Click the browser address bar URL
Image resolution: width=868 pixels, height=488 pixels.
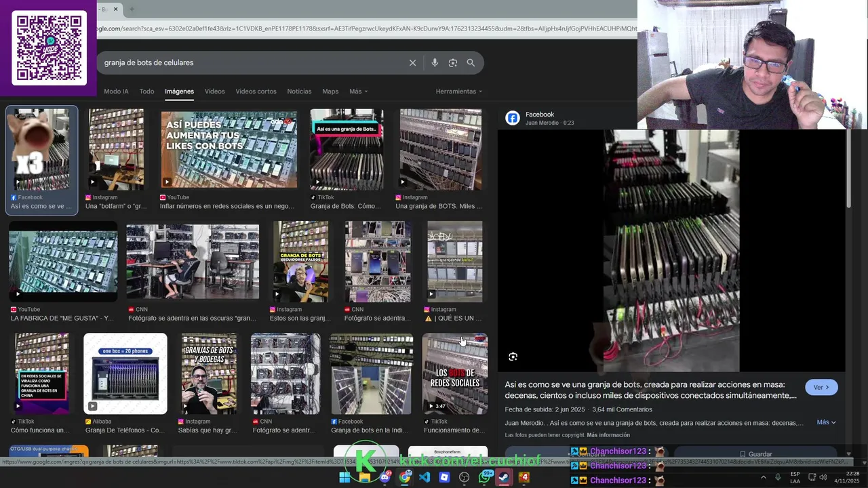(x=366, y=28)
